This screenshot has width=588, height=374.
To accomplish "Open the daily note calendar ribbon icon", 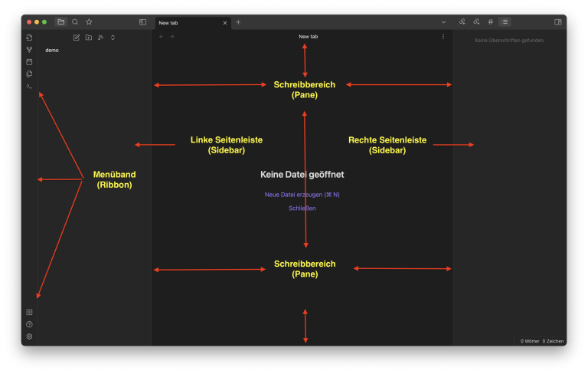I will click(x=29, y=61).
